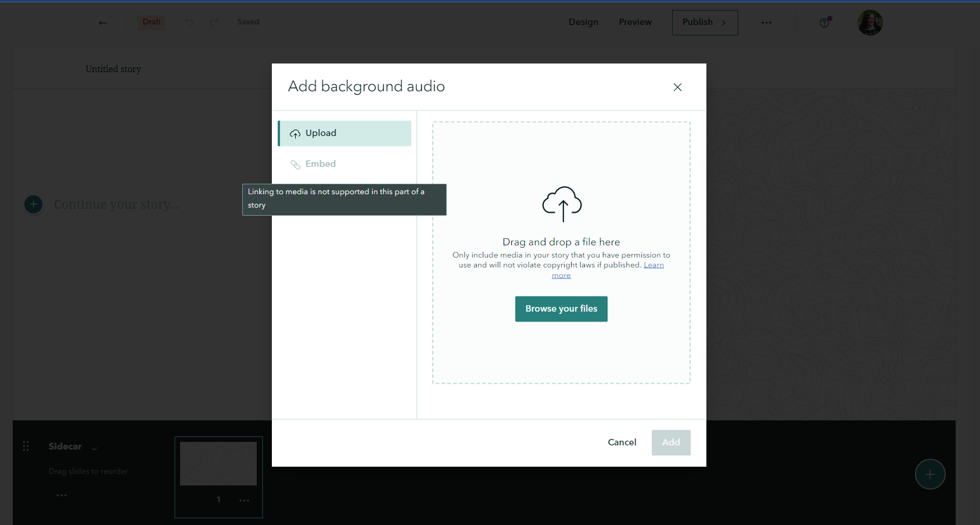Open the help question mark icon
Viewport: 980px width, 525px height.
click(x=824, y=23)
